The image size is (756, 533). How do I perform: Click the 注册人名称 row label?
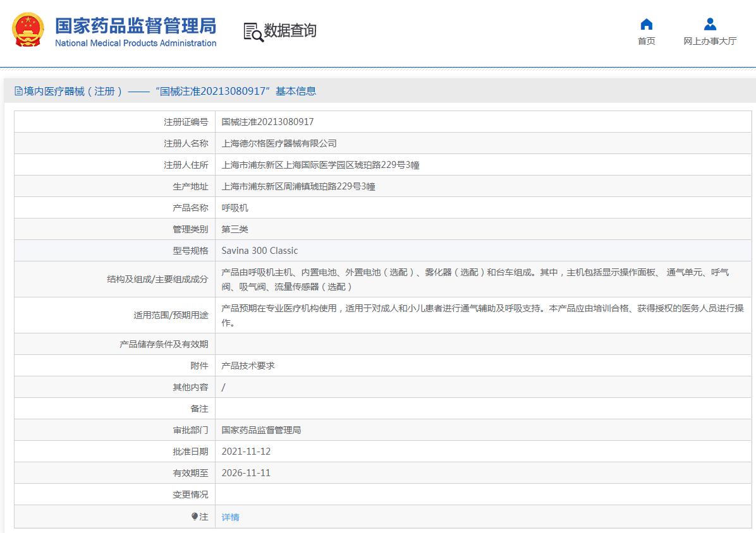185,143
